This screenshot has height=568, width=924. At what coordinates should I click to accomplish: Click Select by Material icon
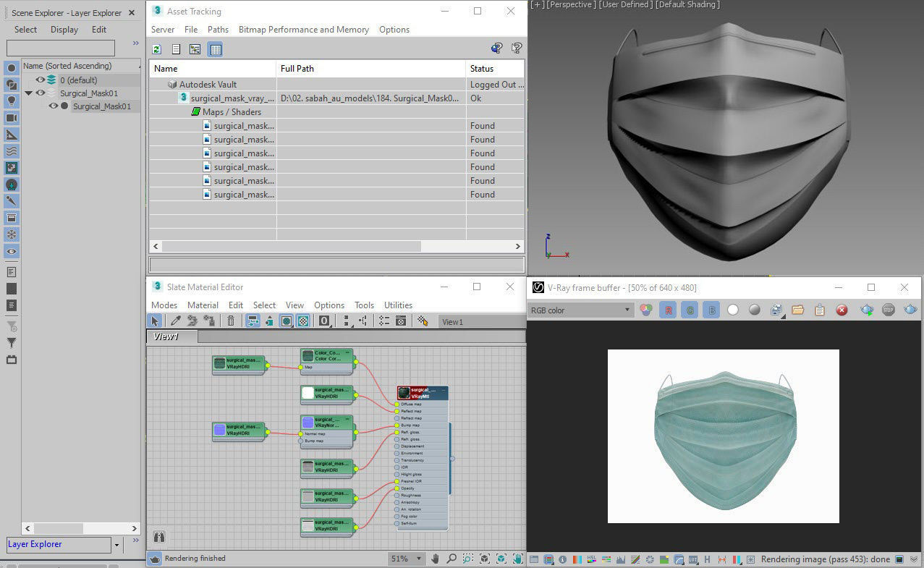tap(423, 321)
